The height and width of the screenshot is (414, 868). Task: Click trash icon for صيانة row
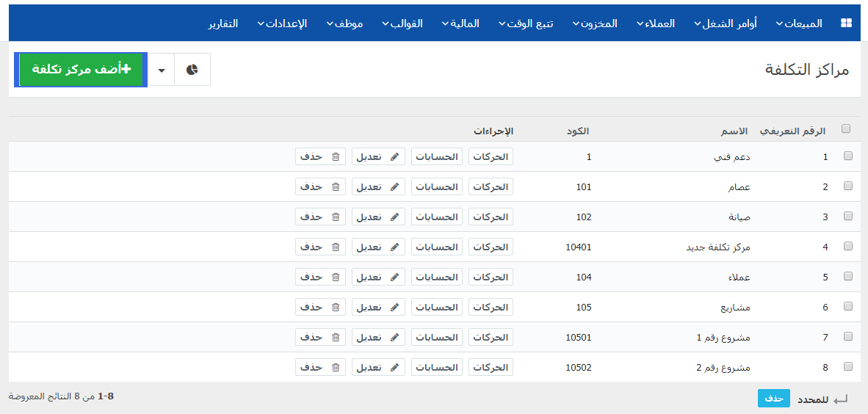[336, 217]
